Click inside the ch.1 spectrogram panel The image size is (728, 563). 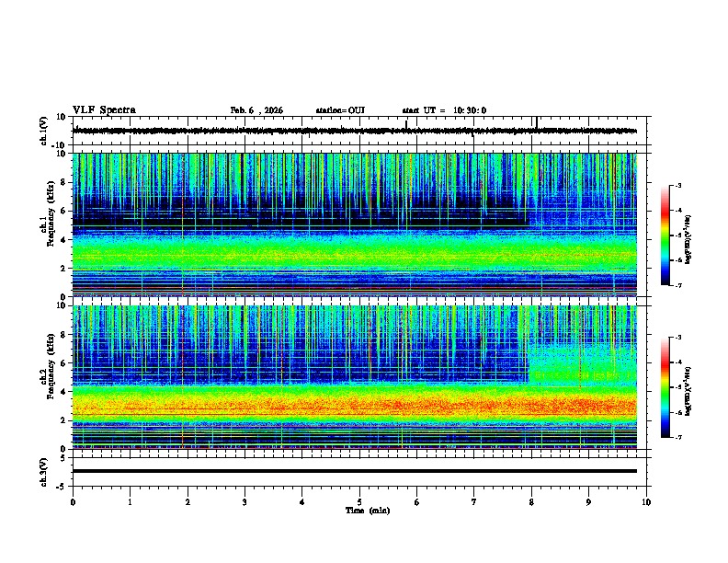(x=355, y=224)
